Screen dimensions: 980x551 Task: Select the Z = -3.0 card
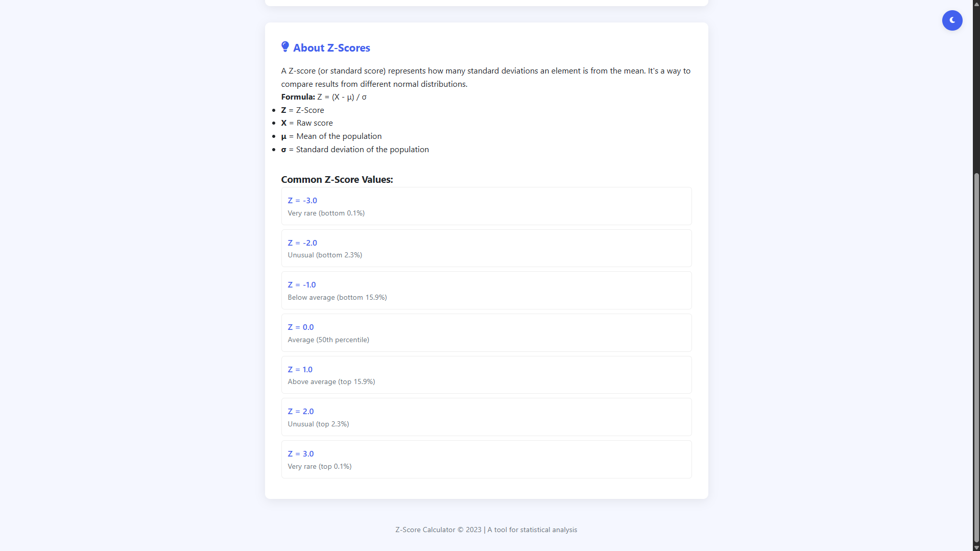(x=486, y=206)
